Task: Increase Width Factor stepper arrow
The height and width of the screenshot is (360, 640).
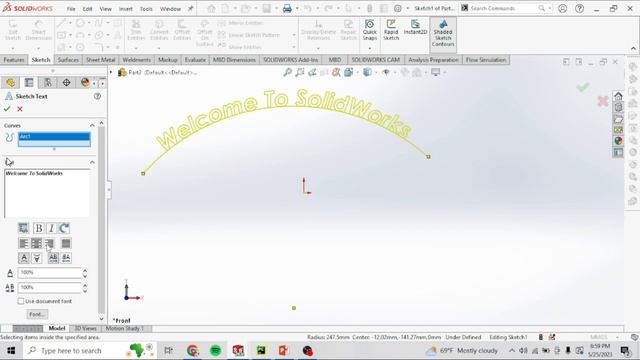Action: point(85,271)
